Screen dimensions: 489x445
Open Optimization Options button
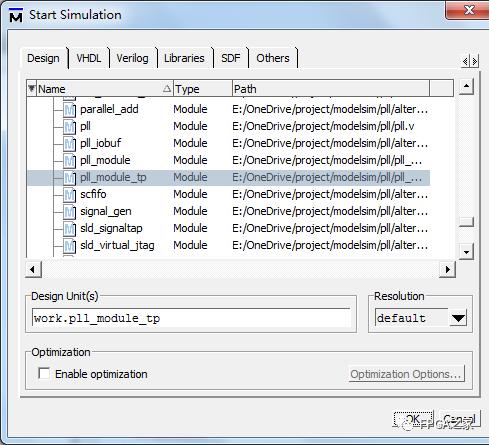click(x=406, y=374)
